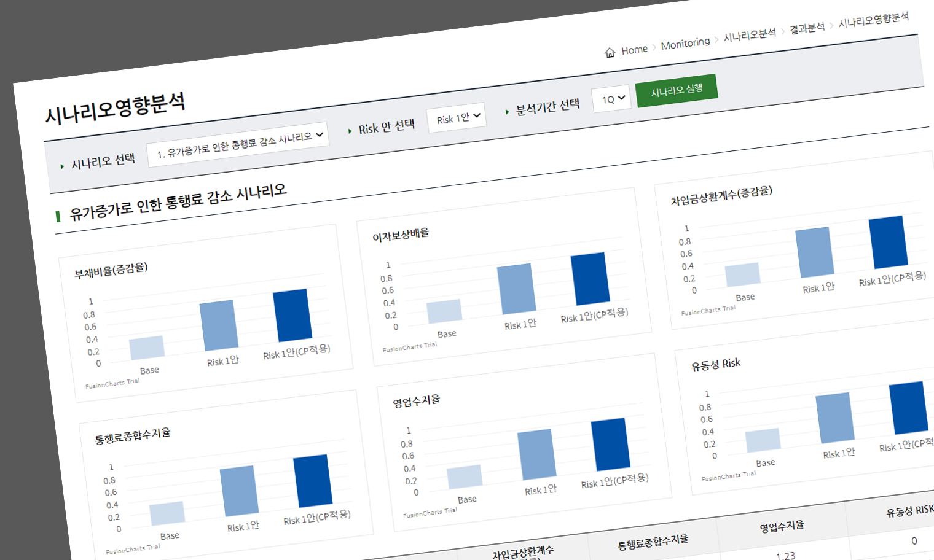Open the Home breadcrumb link

[634, 50]
